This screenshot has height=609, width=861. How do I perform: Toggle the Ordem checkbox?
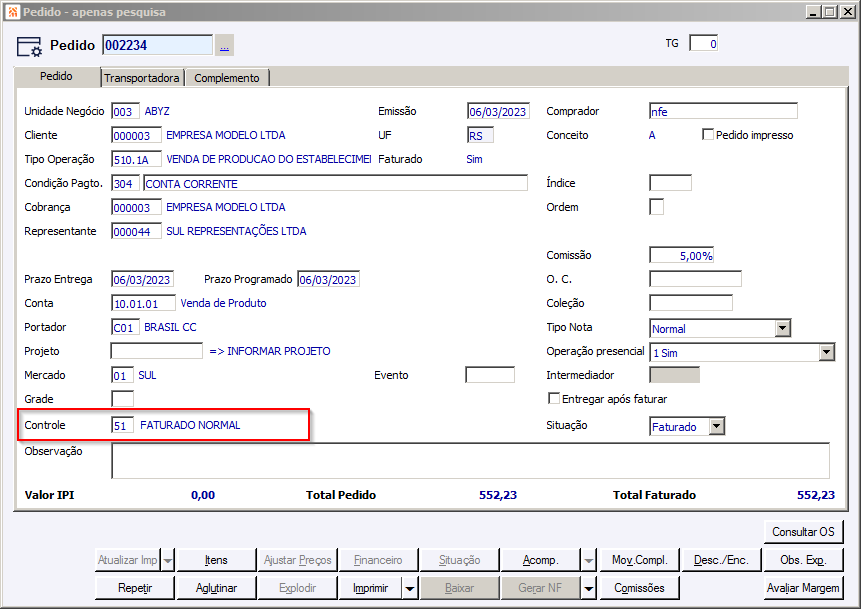656,207
